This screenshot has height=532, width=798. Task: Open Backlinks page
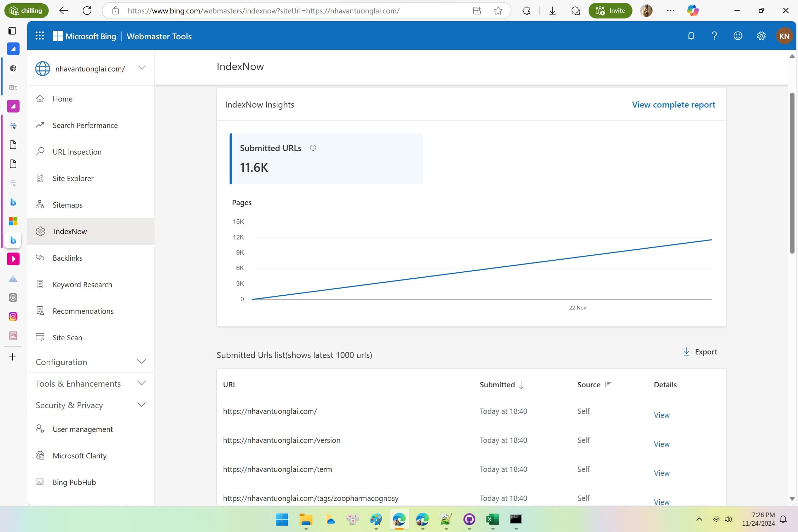91,258
